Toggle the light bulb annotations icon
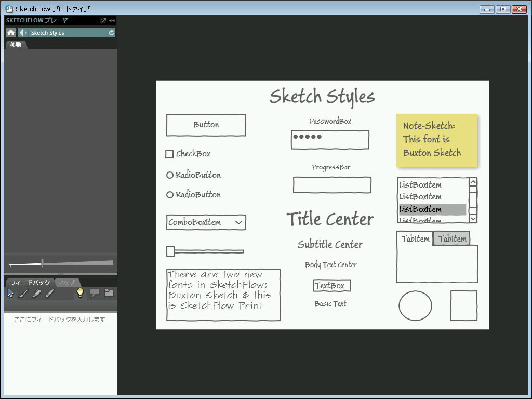Screen dimensions: 532x399 pyautogui.click(x=80, y=293)
